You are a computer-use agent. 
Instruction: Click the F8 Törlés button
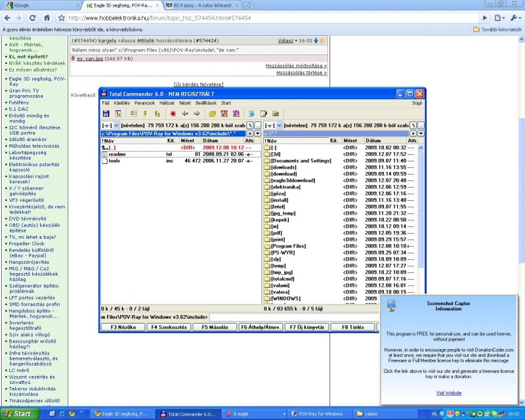352,327
